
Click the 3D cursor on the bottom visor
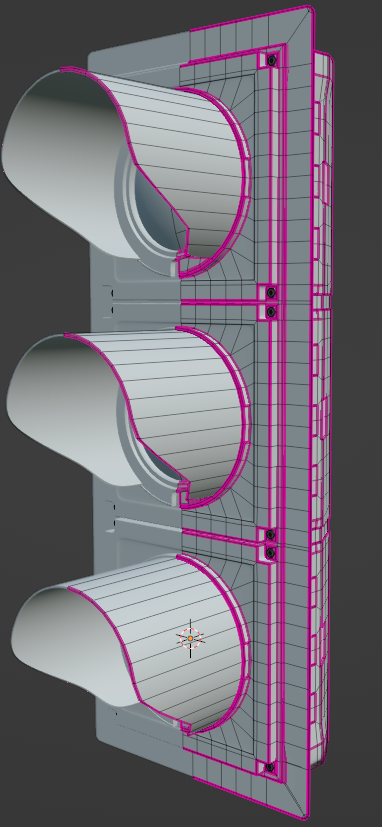coord(190,638)
